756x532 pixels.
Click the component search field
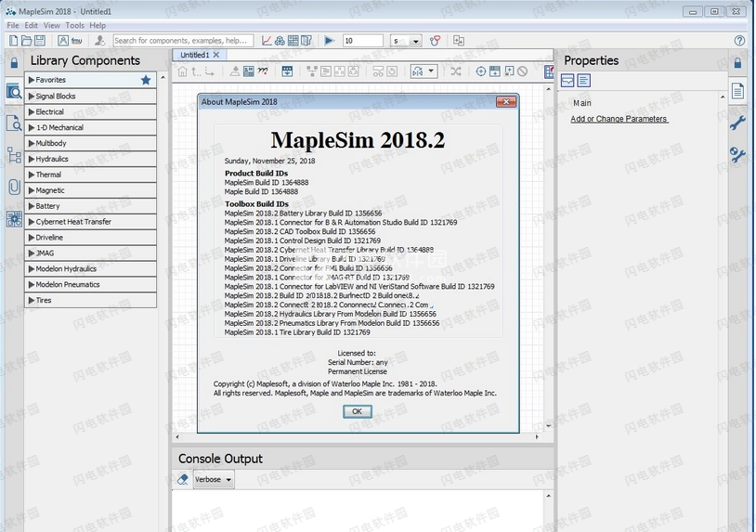[183, 41]
